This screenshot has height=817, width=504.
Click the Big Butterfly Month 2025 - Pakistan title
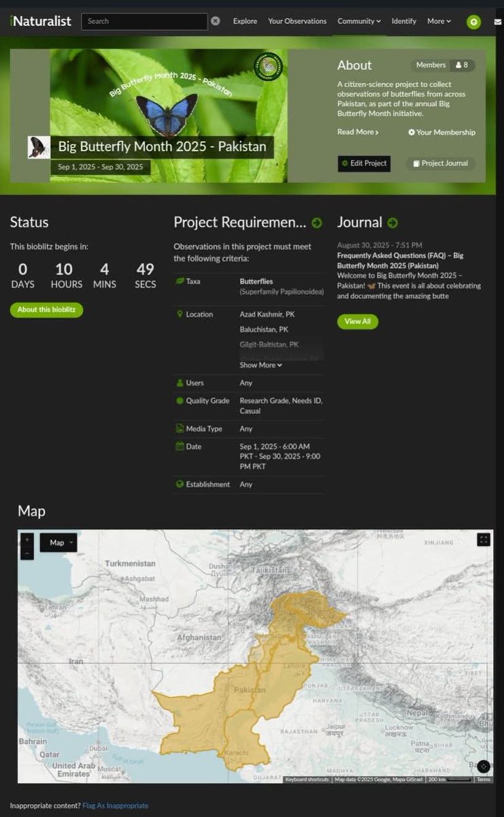[162, 146]
